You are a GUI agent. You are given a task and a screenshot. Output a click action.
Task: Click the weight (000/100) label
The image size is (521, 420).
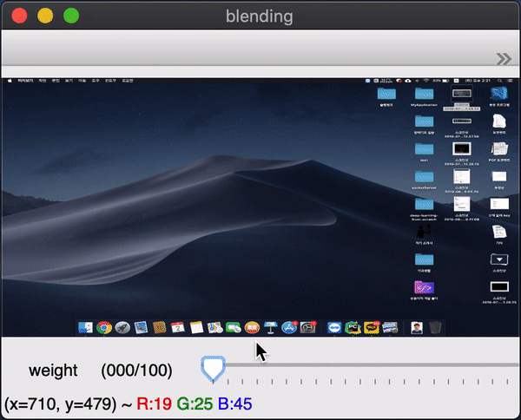pos(101,371)
